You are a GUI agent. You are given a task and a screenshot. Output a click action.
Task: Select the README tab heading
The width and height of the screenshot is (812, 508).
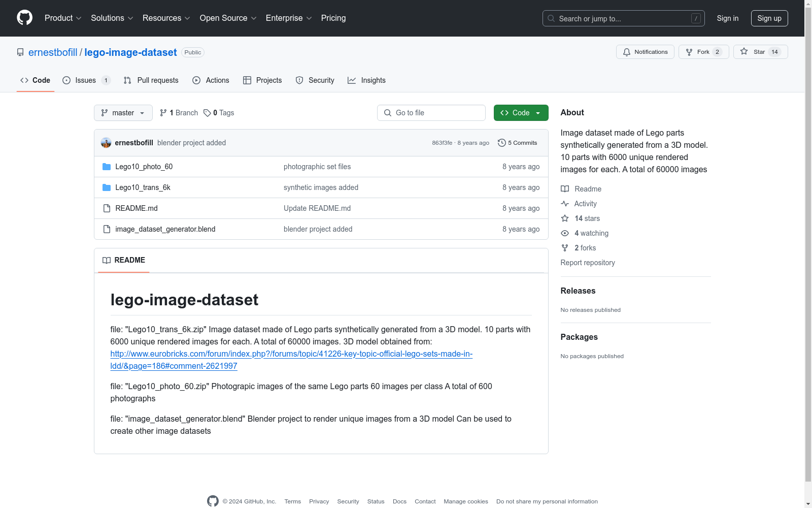point(124,260)
